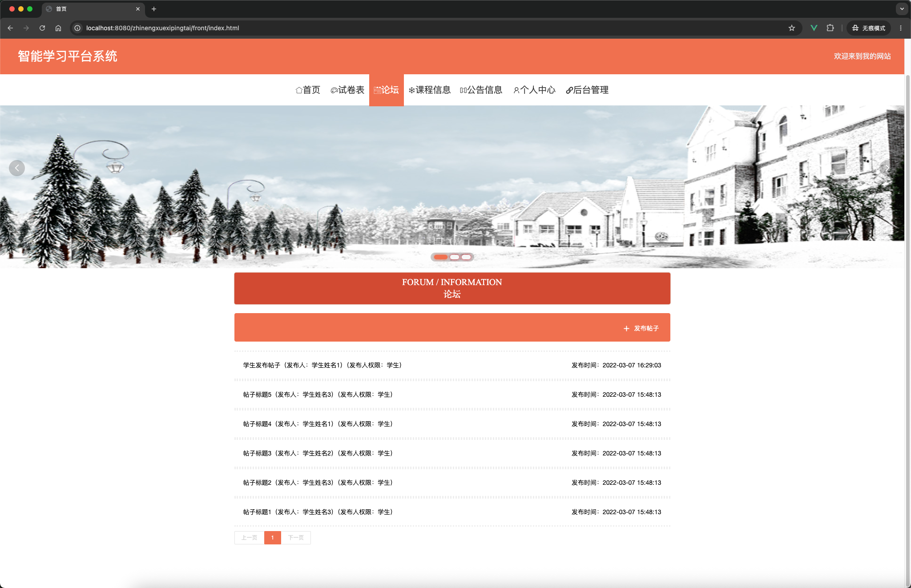Screen dimensions: 911x588
Task: Open 个人中心 navigation item
Action: click(x=534, y=90)
